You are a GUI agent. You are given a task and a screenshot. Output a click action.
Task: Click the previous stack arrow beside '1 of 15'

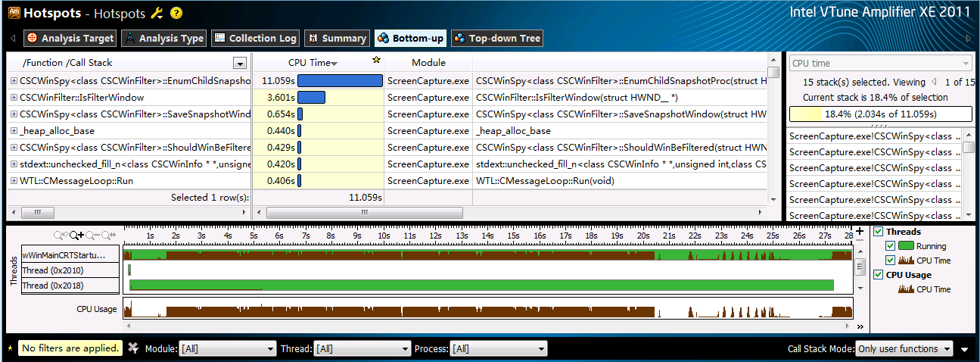point(933,82)
